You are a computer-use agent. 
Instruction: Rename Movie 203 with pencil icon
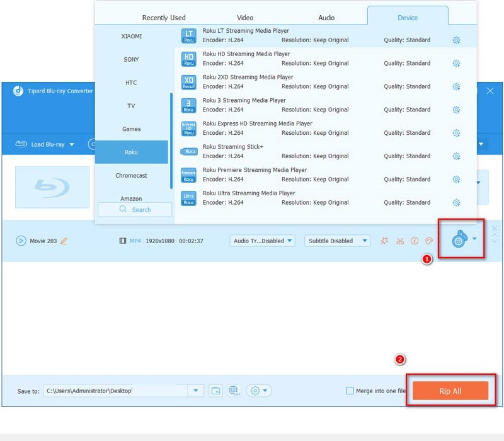(64, 241)
